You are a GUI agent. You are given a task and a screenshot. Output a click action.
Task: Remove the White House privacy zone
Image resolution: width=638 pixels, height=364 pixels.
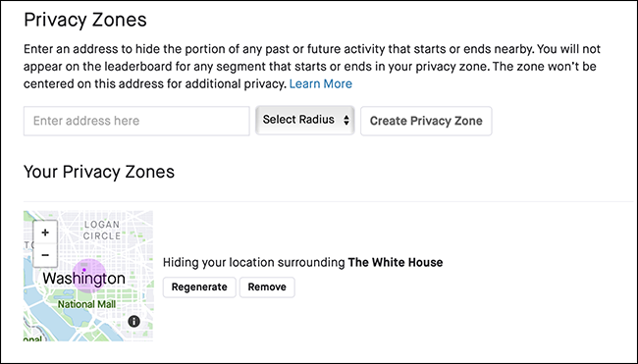point(267,287)
